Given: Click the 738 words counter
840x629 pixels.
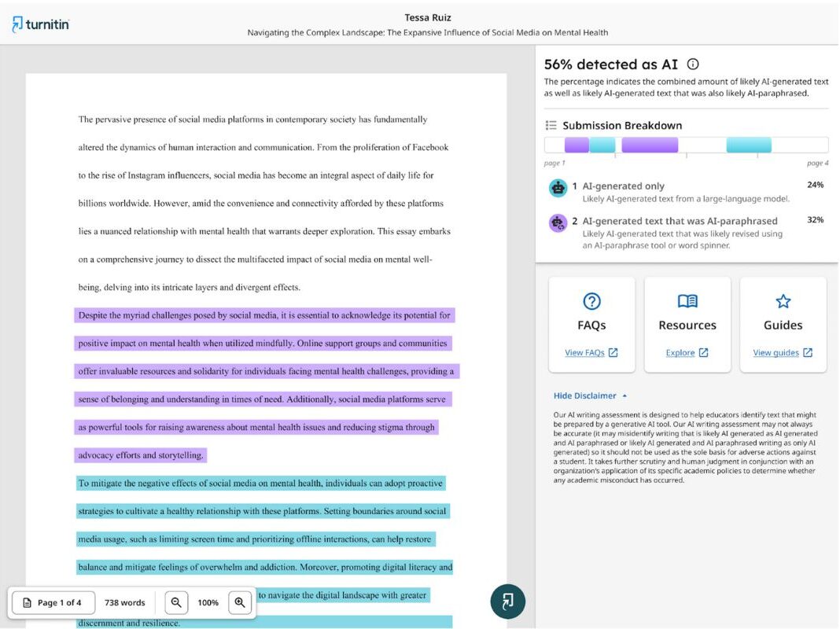Looking at the screenshot, I should (x=124, y=602).
